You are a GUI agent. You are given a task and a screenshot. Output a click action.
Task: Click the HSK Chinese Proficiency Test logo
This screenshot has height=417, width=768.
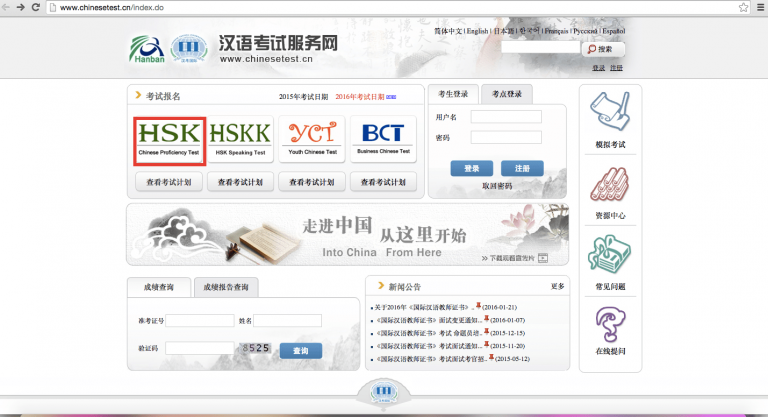coord(169,140)
